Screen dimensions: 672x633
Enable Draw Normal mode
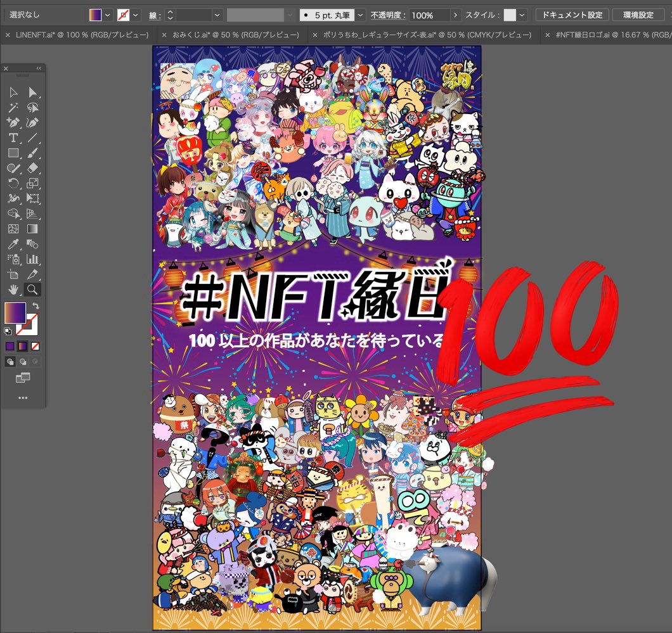10,362
